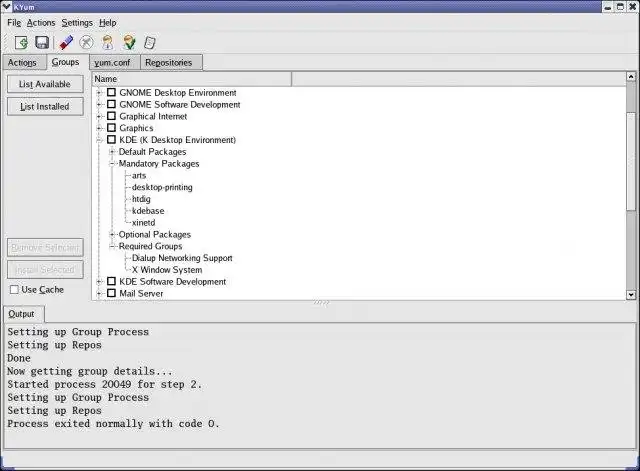Open the window menu icon in title bar
Image resolution: width=640 pixels, height=471 pixels.
(6, 7)
